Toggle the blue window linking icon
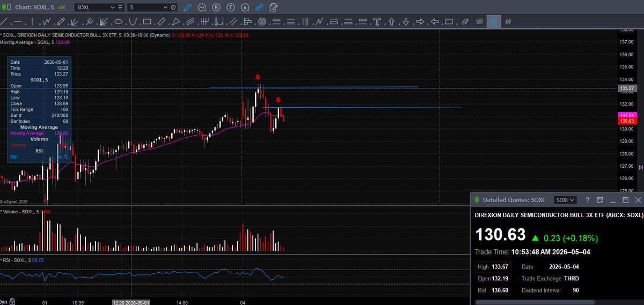Screen dimensions: 644x305 point(260,8)
